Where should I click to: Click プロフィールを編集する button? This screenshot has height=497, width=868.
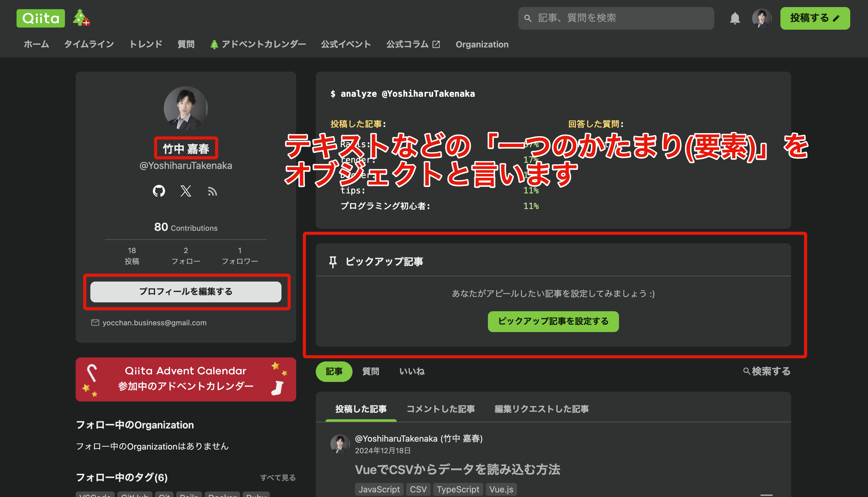186,292
